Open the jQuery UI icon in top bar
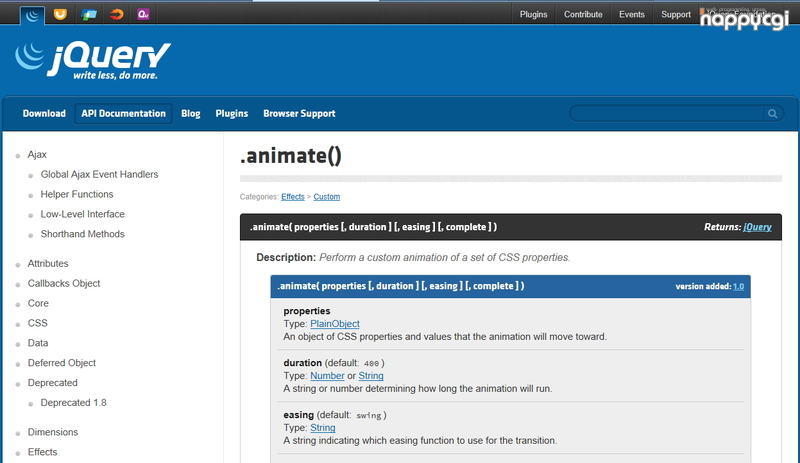This screenshot has width=800, height=463. [60, 14]
